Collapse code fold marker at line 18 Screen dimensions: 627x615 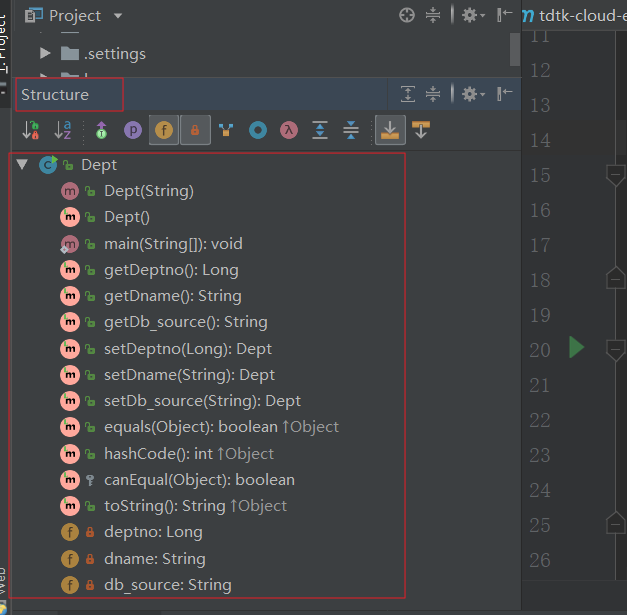[x=615, y=278]
